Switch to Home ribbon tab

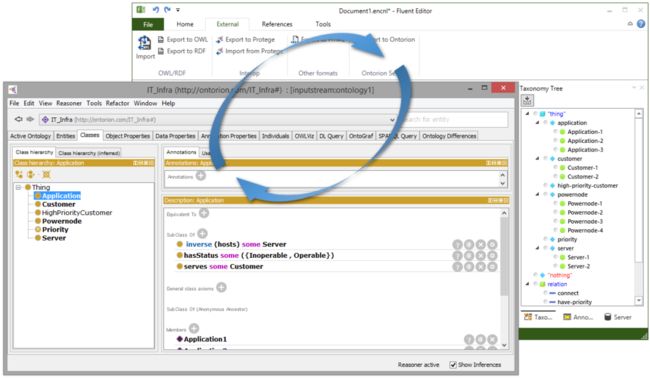coord(185,24)
